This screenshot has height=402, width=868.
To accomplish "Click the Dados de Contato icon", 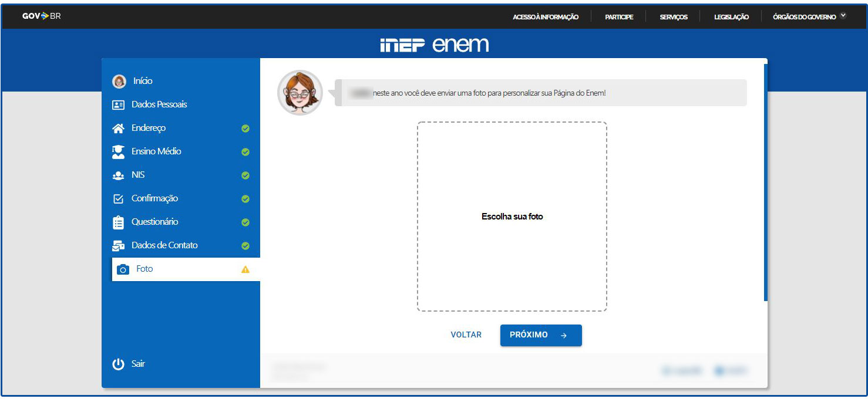I will pyautogui.click(x=118, y=246).
